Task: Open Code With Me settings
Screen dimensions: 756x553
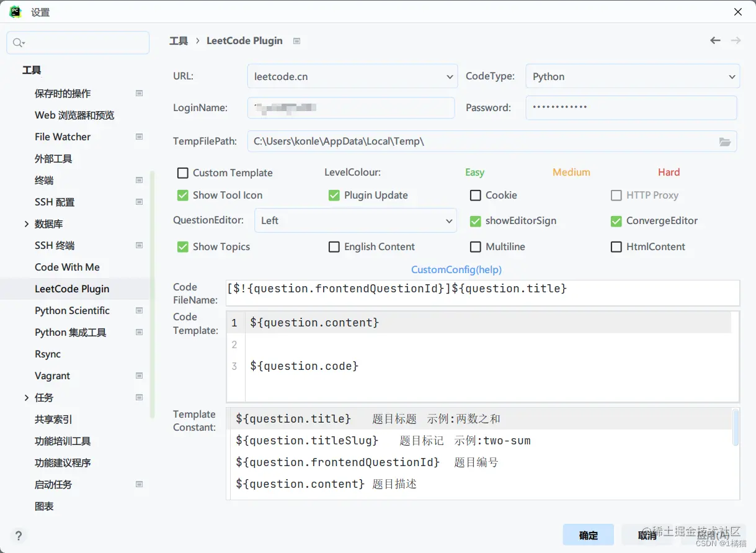Action: click(67, 267)
